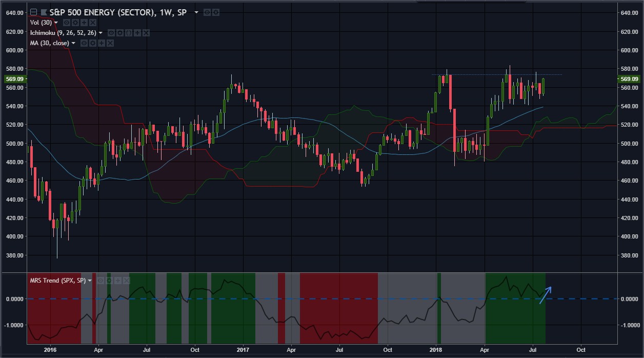Hide the Ichimoku indicator via its eye icon
Image resolution: width=644 pixels, height=358 pixels.
click(x=111, y=33)
